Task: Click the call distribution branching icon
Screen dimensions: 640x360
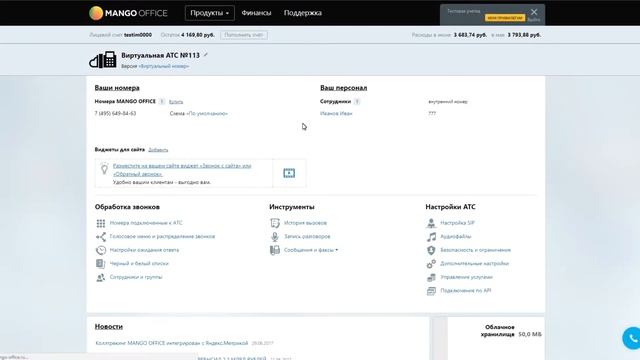Action: coord(101,237)
